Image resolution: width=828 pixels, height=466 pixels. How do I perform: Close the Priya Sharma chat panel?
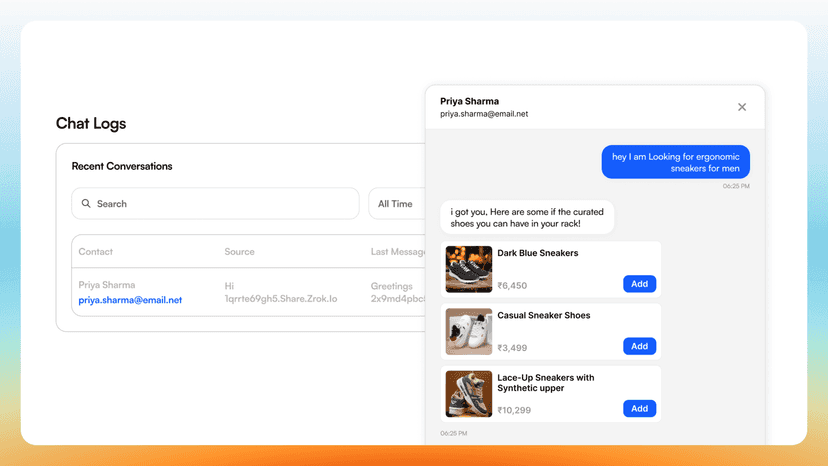point(741,107)
